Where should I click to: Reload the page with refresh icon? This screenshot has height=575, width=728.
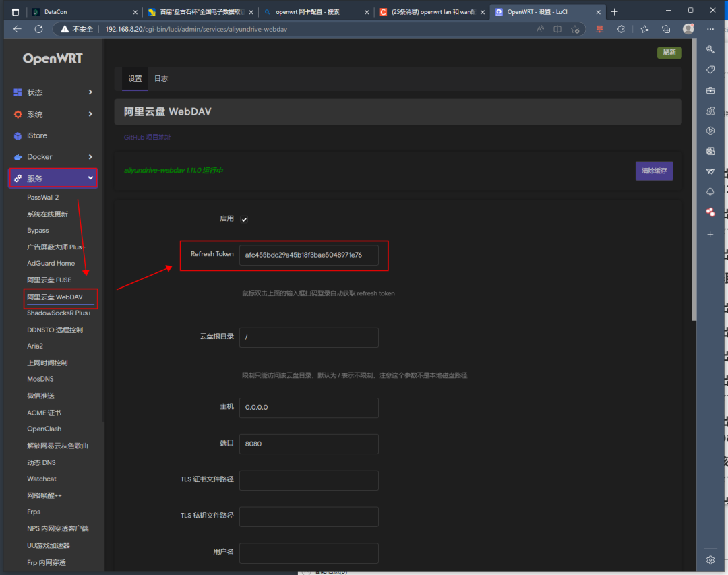point(39,29)
